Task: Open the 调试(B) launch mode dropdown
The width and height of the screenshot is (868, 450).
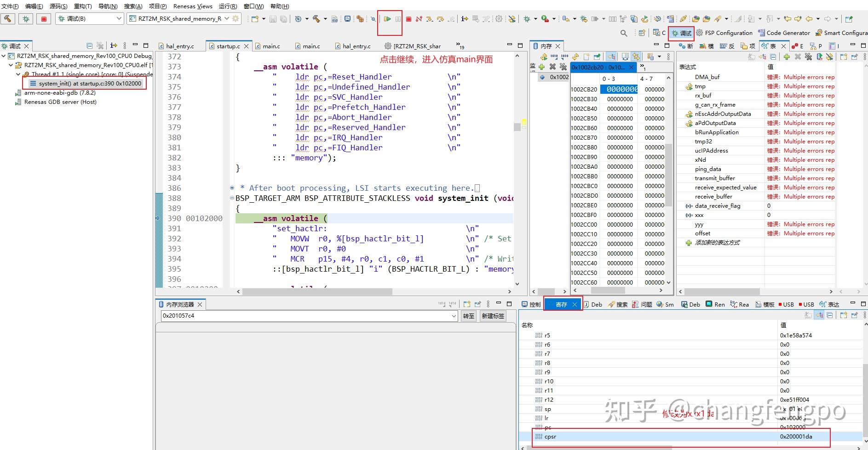Action: 119,19
